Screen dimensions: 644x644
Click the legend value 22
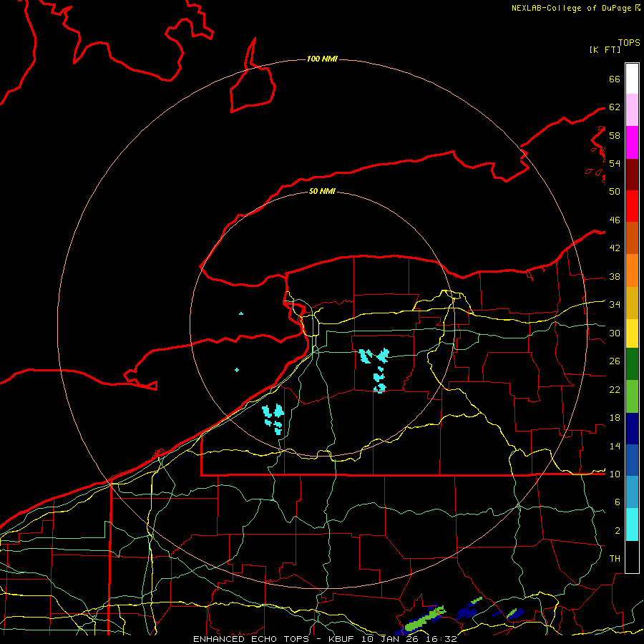tap(615, 389)
